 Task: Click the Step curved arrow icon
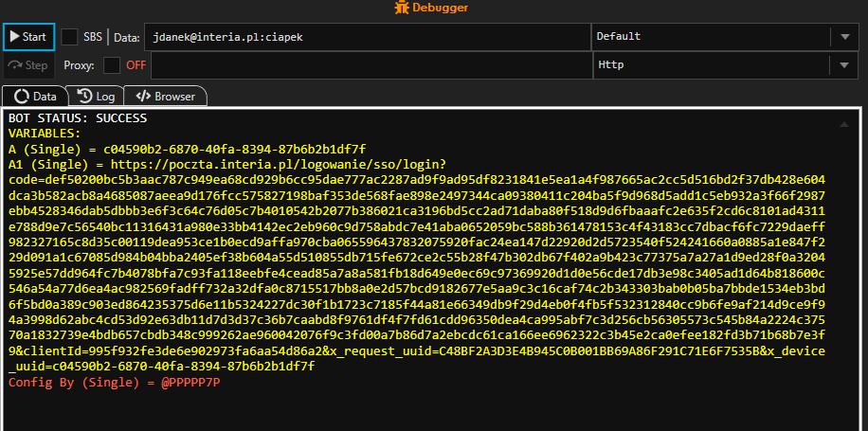tap(14, 65)
